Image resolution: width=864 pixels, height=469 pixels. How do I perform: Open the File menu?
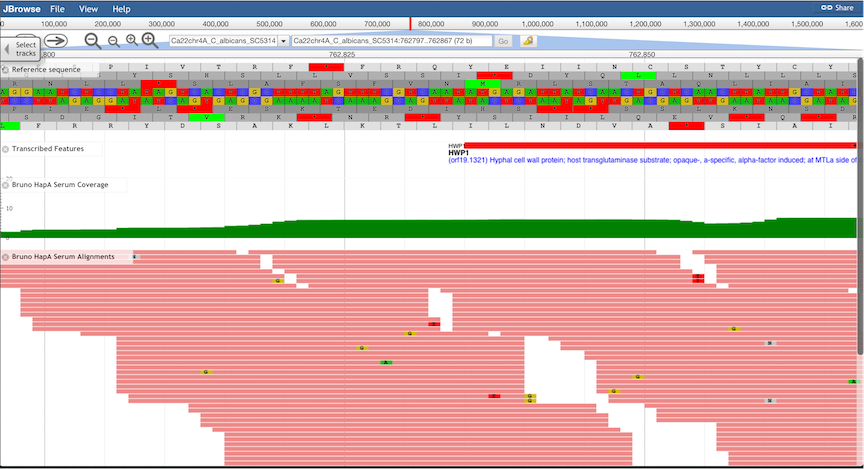pos(58,8)
